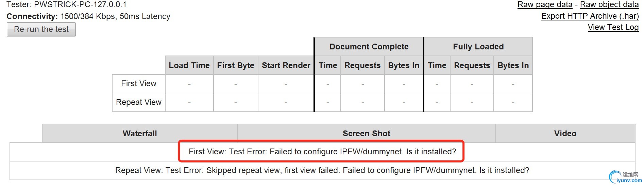
Task: Click the First View test error message
Action: point(322,152)
